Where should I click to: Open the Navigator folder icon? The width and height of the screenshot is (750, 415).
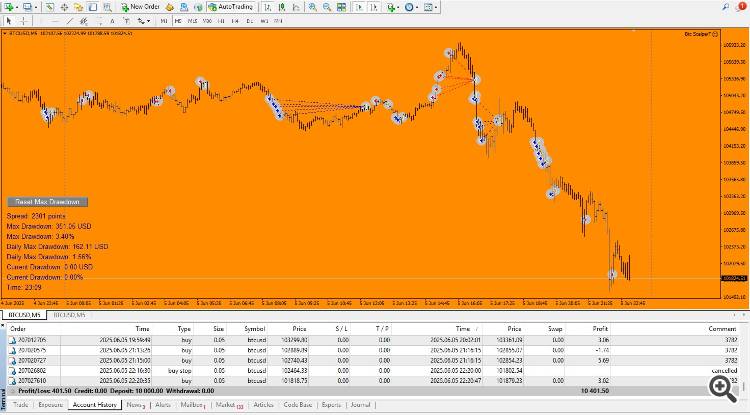(x=78, y=7)
